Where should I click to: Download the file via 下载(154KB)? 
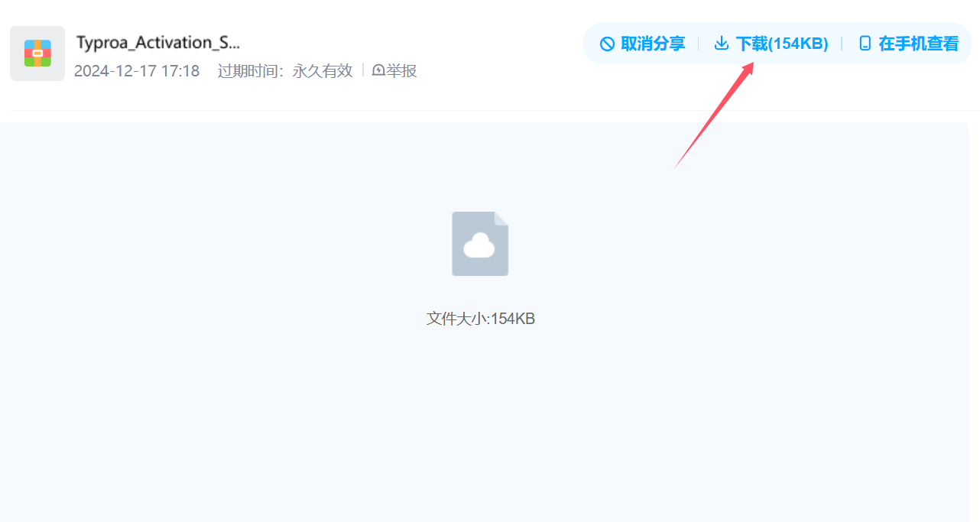782,44
